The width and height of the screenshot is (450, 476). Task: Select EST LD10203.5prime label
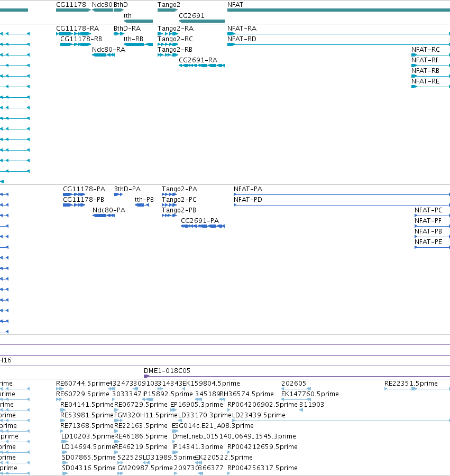88,437
